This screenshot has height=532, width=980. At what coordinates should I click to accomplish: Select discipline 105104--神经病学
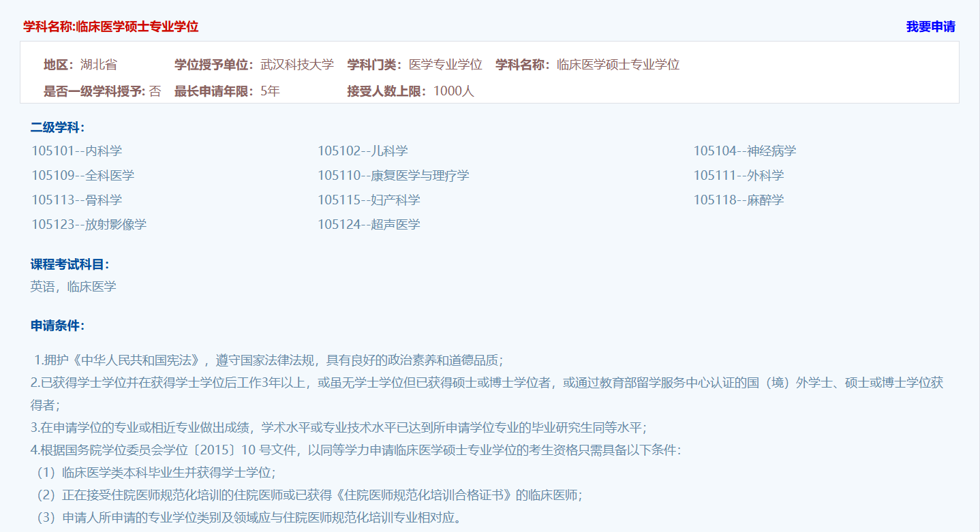745,151
